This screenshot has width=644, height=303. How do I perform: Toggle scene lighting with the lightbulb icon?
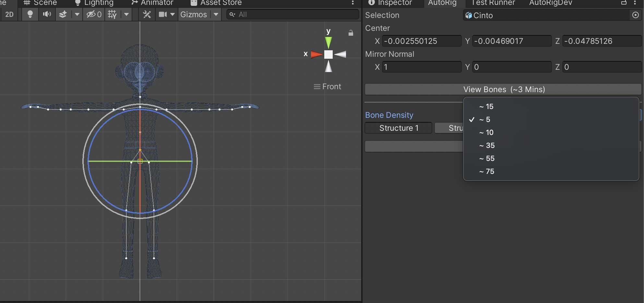click(30, 15)
